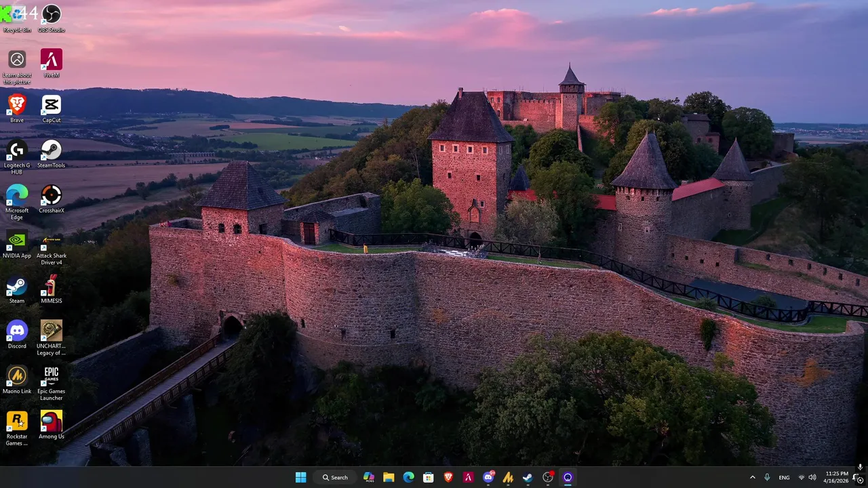Image resolution: width=868 pixels, height=488 pixels.
Task: Open FiveM from the taskbar
Action: [468, 477]
